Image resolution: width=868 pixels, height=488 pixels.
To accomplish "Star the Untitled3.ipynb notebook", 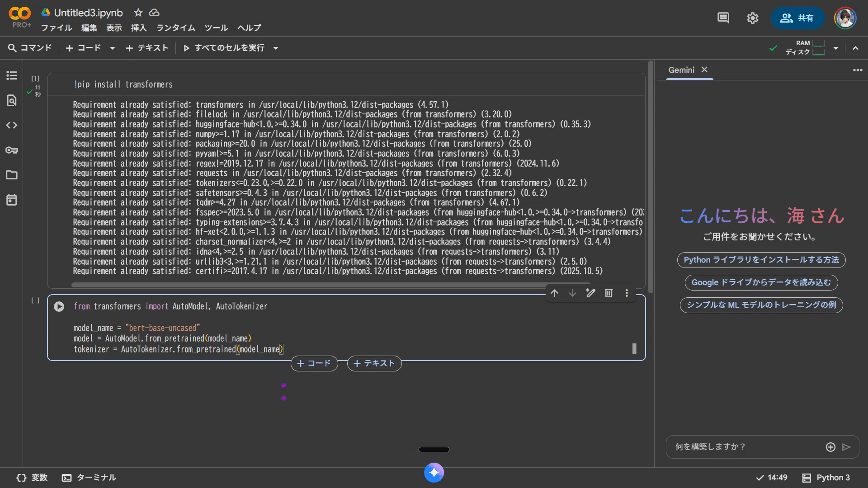I will coord(138,13).
